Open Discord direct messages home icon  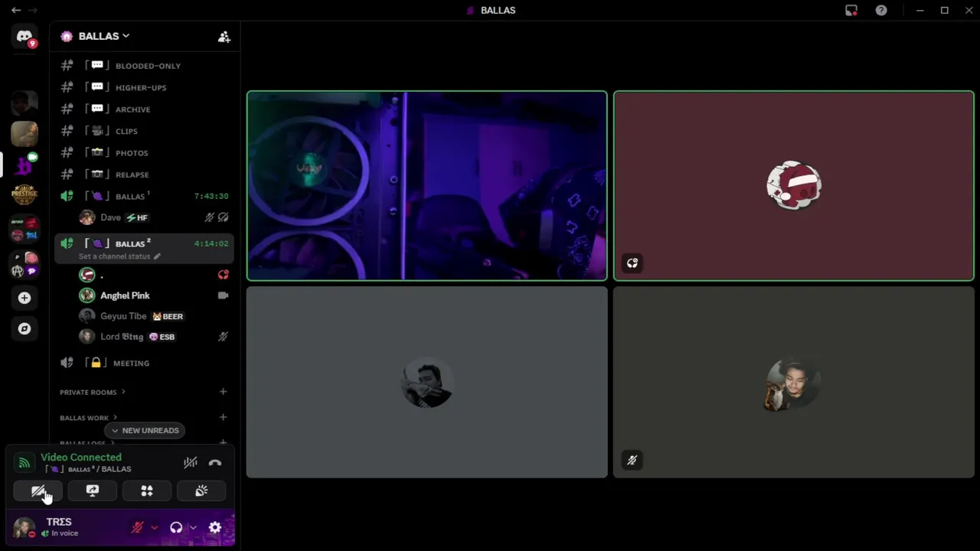(x=24, y=37)
